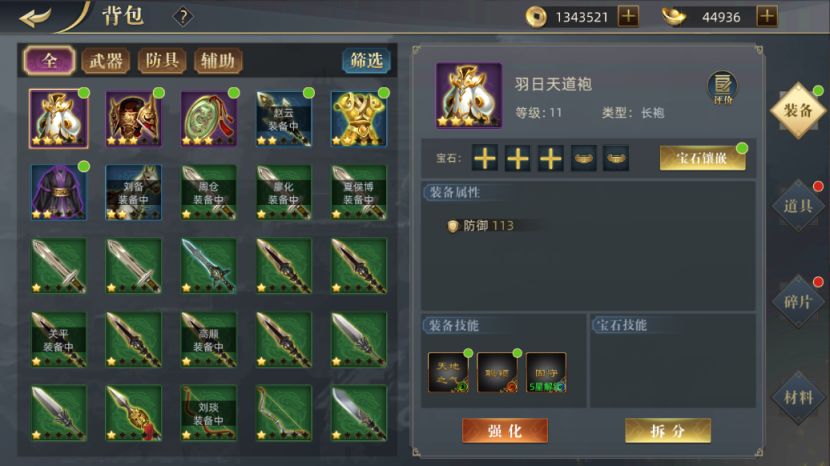Click the first empty gem slot
This screenshot has width=830, height=466.
pyautogui.click(x=485, y=158)
